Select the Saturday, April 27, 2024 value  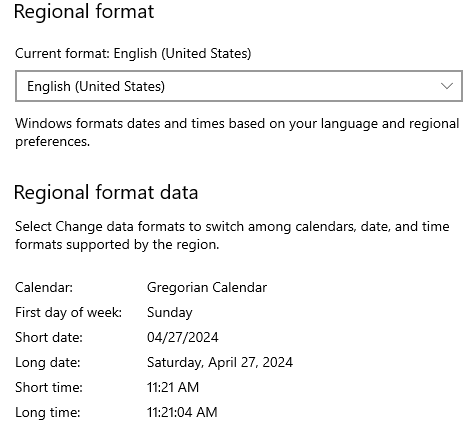pyautogui.click(x=220, y=362)
